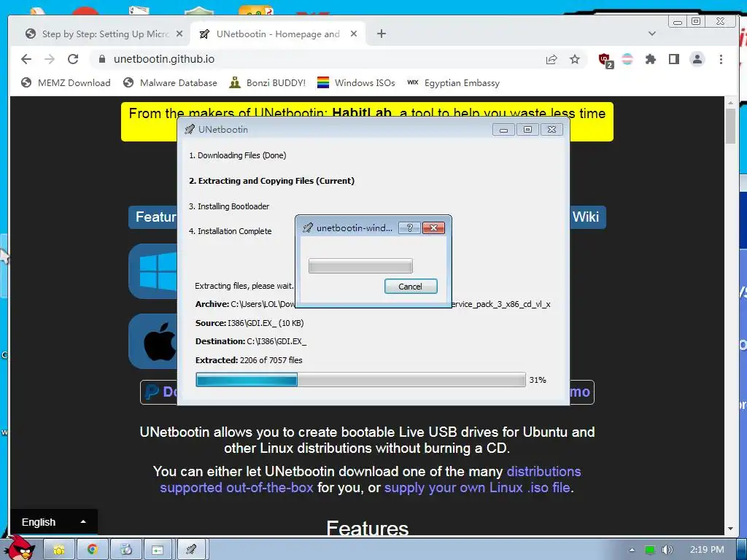Image resolution: width=747 pixels, height=560 pixels.
Task: Click the striped flag extension icon
Action: pos(628,59)
